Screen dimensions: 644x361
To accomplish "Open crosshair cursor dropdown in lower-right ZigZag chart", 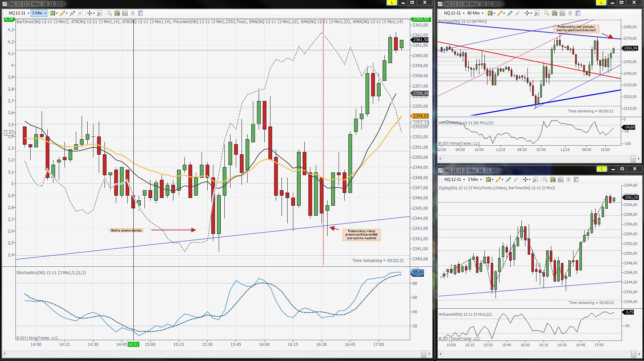I will click(527, 179).
